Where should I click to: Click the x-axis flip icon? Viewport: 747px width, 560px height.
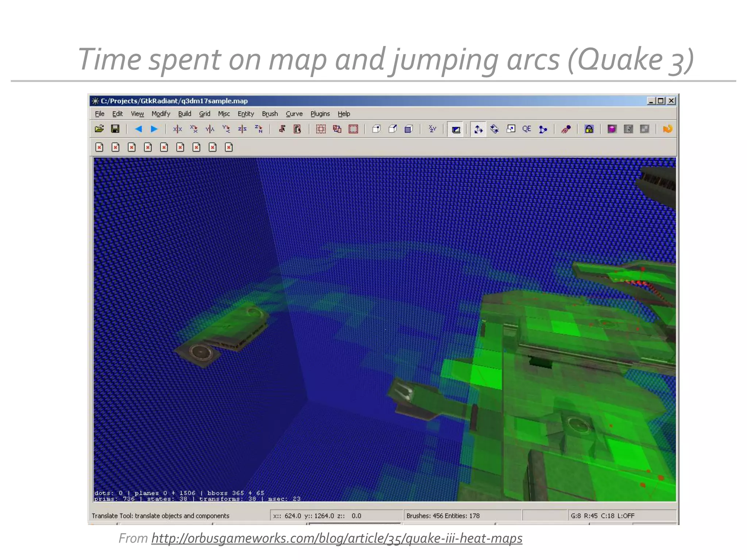(x=177, y=129)
